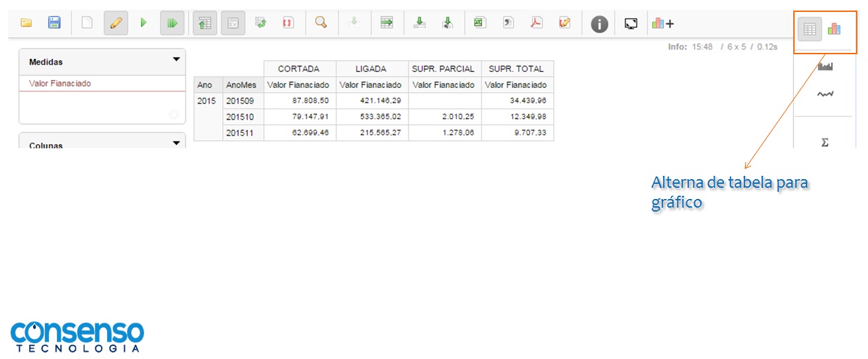Select the Valor Fianaciado measure

[60, 83]
